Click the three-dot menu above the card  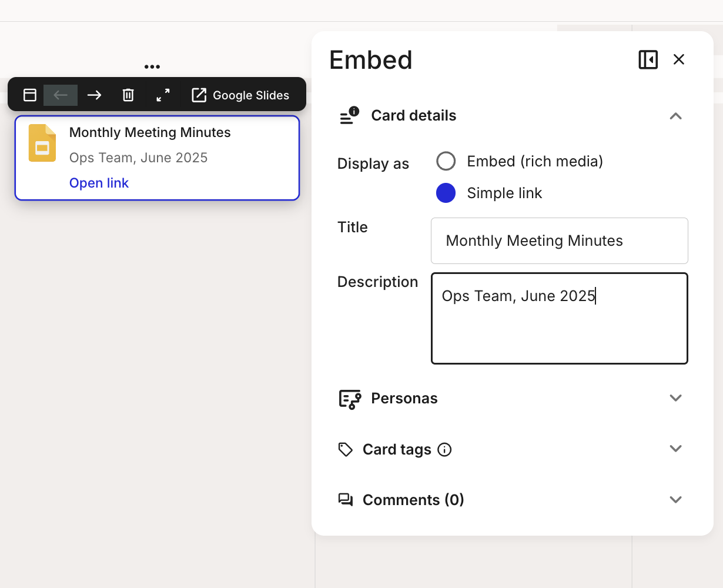[152, 67]
